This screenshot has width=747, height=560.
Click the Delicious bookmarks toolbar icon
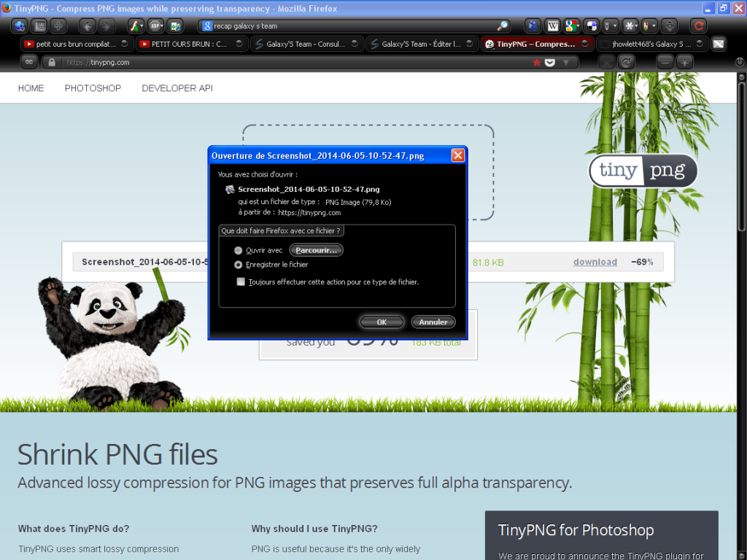coord(592,26)
